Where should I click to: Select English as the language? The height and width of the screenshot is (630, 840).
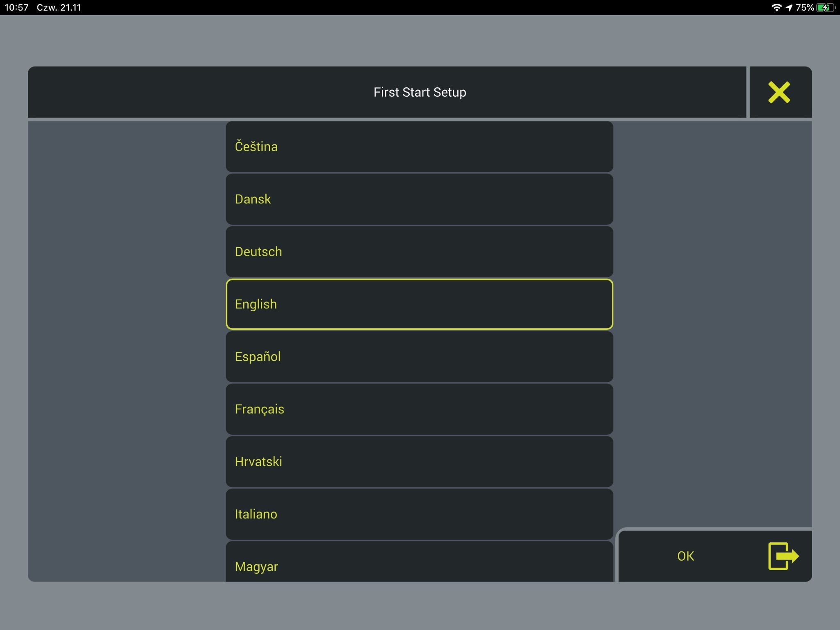tap(419, 304)
